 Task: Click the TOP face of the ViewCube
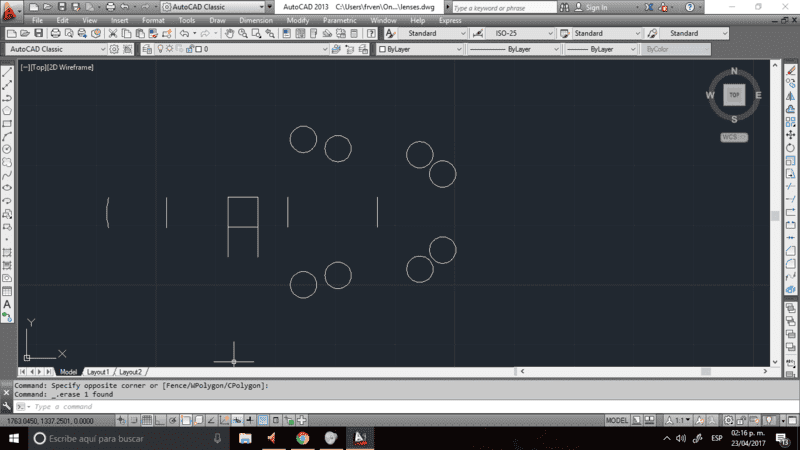click(x=734, y=95)
